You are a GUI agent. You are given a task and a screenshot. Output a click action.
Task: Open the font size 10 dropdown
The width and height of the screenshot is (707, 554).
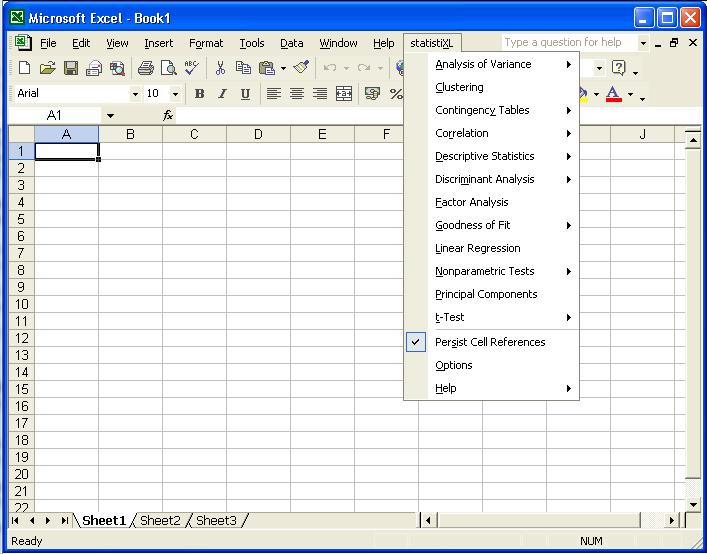point(175,94)
